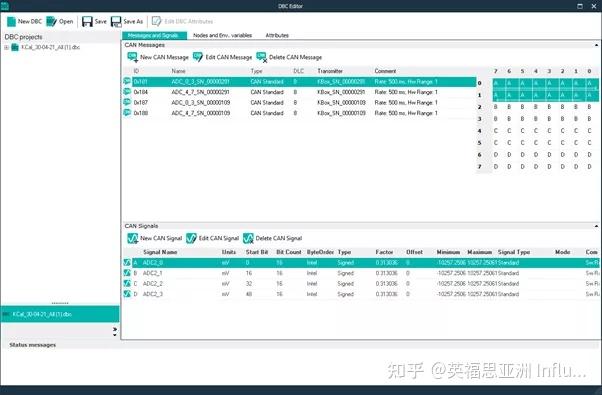Viewport: 602px width, 395px height.
Task: Click message icon of row 0x181
Action: click(127, 81)
